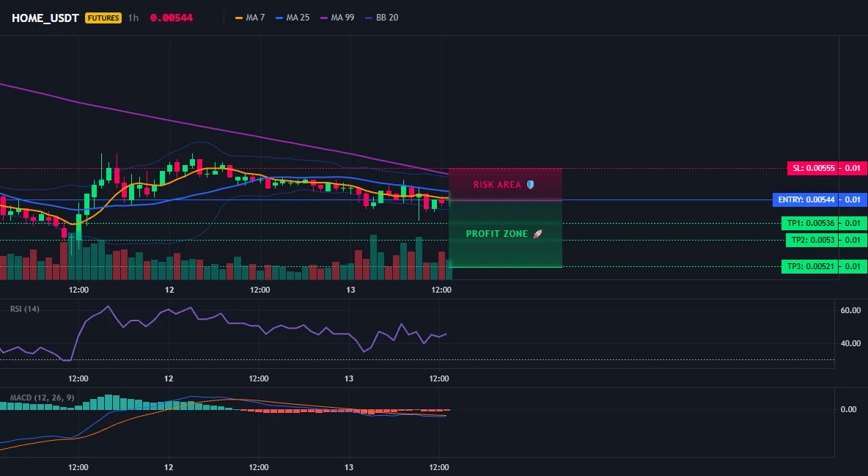
Task: Click the purple MA 99 legend color swatch
Action: point(324,18)
